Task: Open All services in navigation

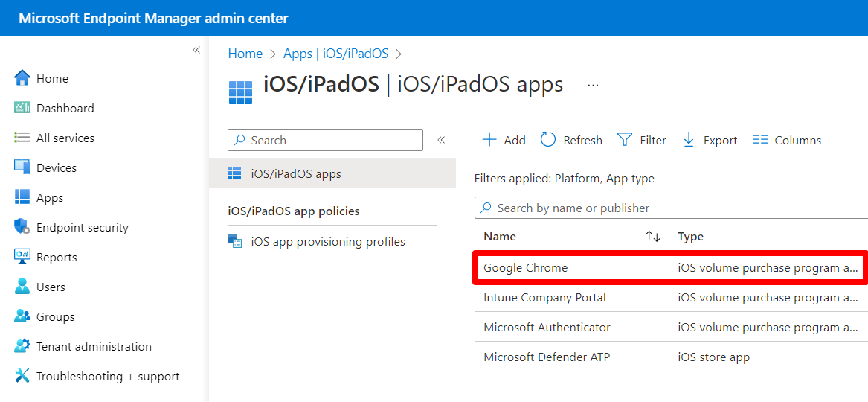Action: coord(65,138)
